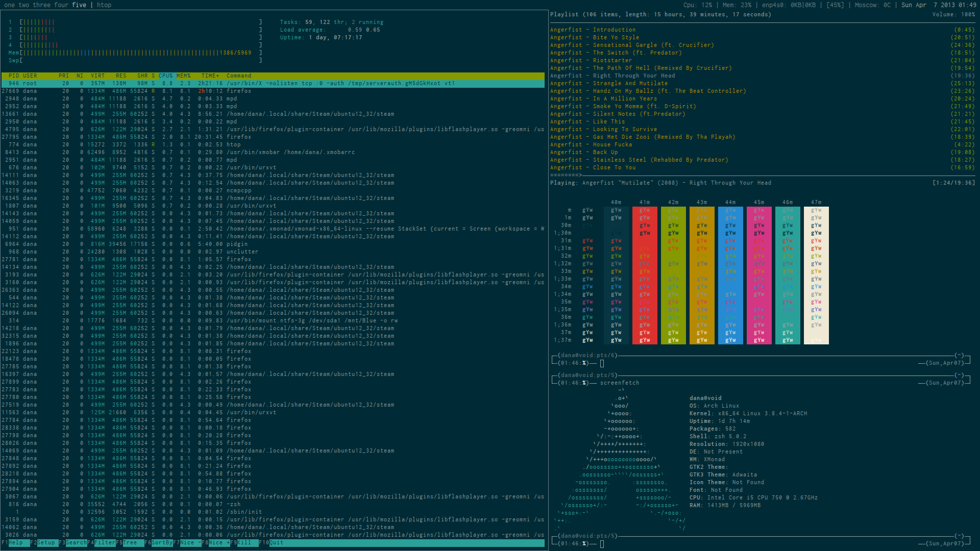
Task: Open the SortBy option in htop
Action: point(162,543)
